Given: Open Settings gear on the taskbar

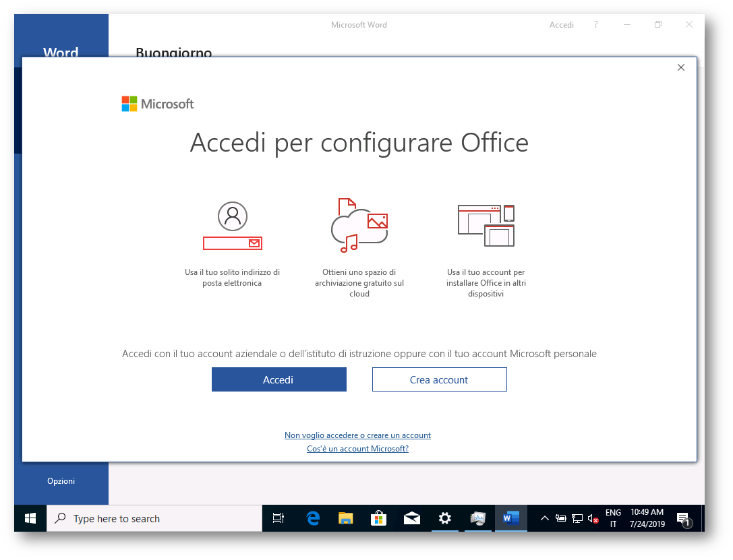Looking at the screenshot, I should coord(444,518).
